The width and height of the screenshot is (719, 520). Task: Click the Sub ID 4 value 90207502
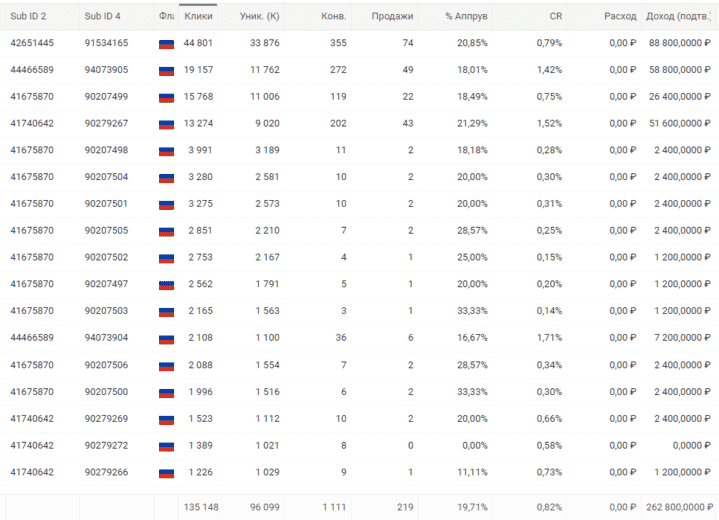pos(106,257)
